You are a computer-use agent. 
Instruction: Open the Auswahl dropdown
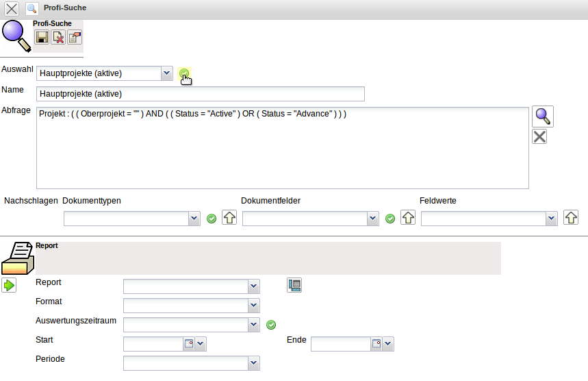[x=166, y=73]
